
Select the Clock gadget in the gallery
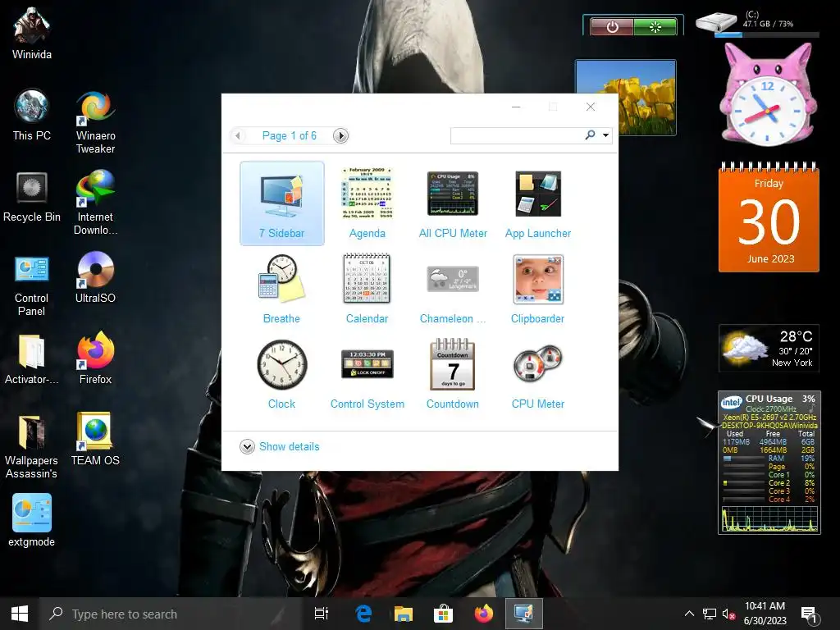tap(282, 374)
